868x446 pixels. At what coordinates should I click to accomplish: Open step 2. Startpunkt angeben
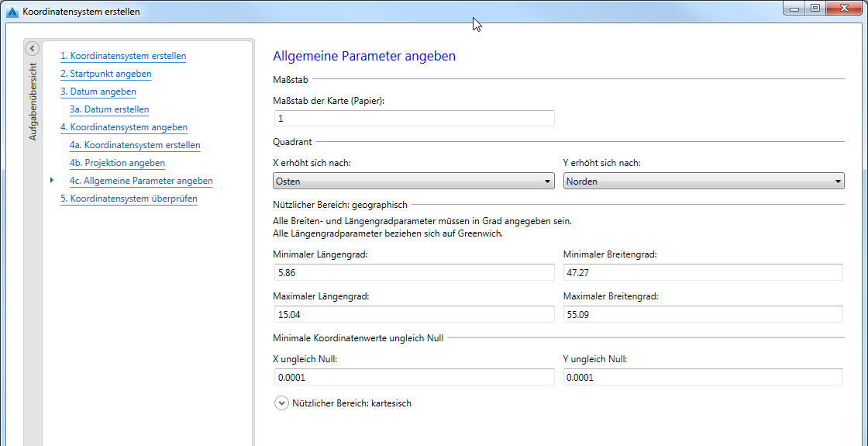(x=105, y=74)
